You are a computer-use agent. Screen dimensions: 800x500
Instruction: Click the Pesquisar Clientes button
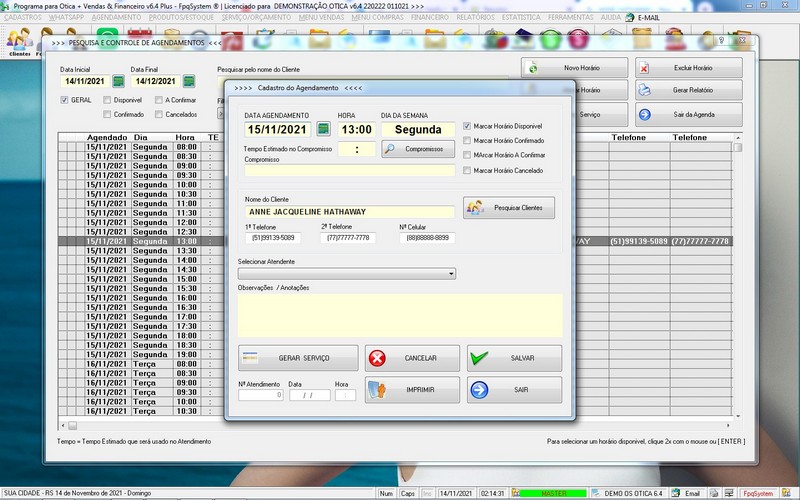click(x=509, y=208)
